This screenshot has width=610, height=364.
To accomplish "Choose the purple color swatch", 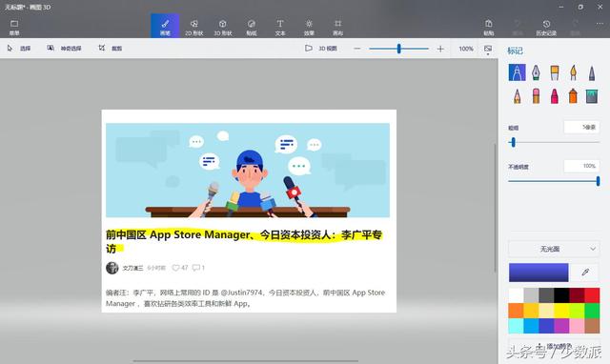I will pyautogui.click(x=561, y=326).
